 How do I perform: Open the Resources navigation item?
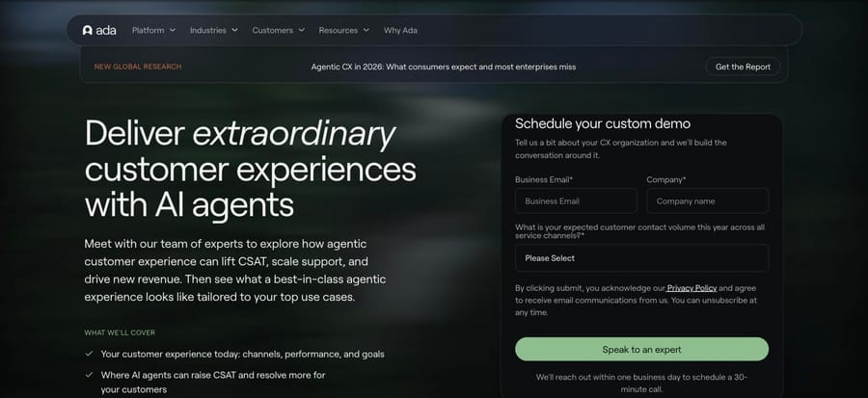click(339, 31)
